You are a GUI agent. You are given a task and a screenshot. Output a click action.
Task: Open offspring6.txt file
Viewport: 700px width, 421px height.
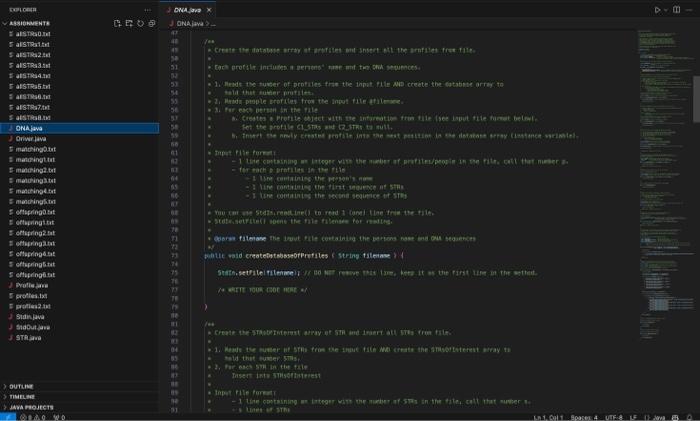(79, 275)
